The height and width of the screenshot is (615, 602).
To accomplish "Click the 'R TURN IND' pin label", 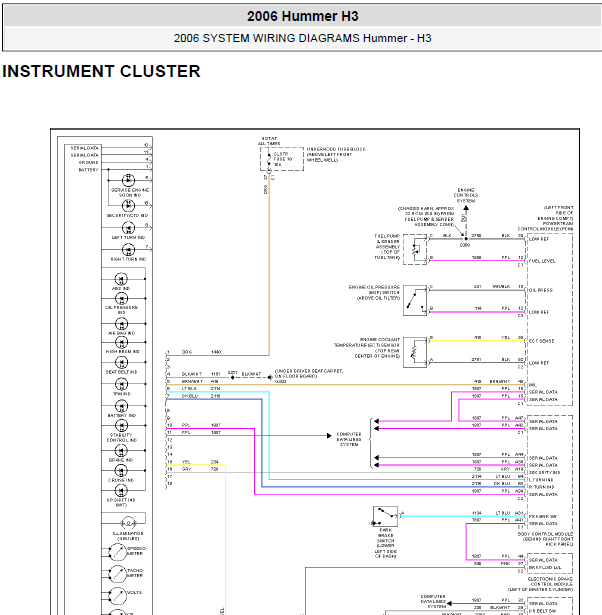I will click(541, 487).
